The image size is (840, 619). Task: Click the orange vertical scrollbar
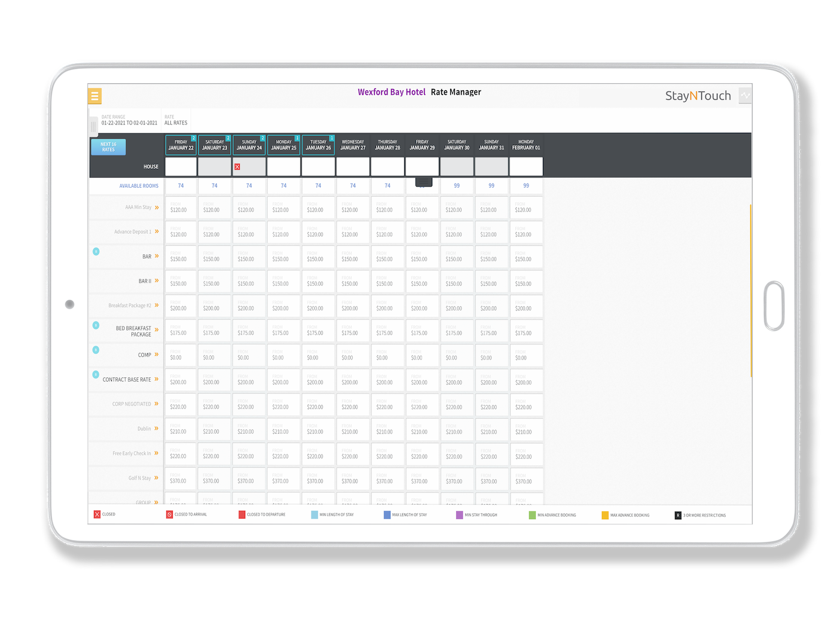[x=750, y=291]
